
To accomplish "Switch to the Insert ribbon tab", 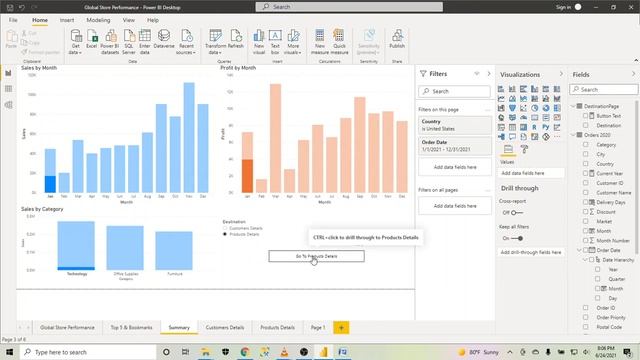I will [x=67, y=20].
